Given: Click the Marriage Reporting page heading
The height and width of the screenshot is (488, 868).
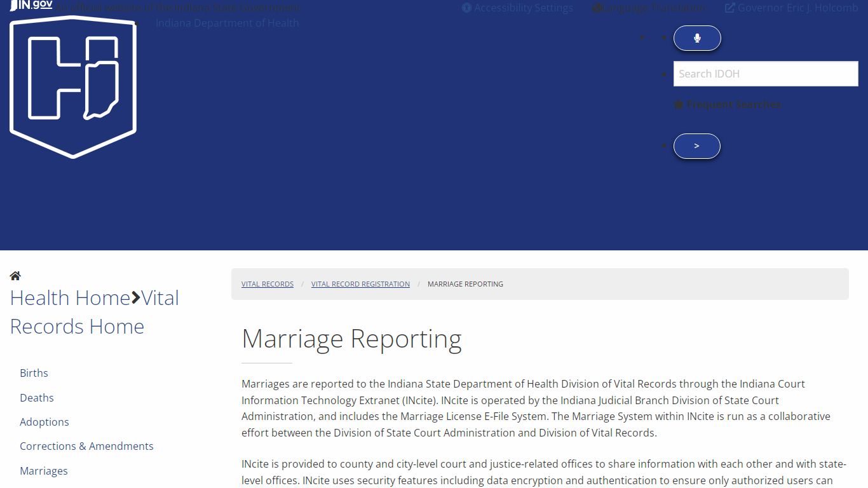Looking at the screenshot, I should (351, 339).
